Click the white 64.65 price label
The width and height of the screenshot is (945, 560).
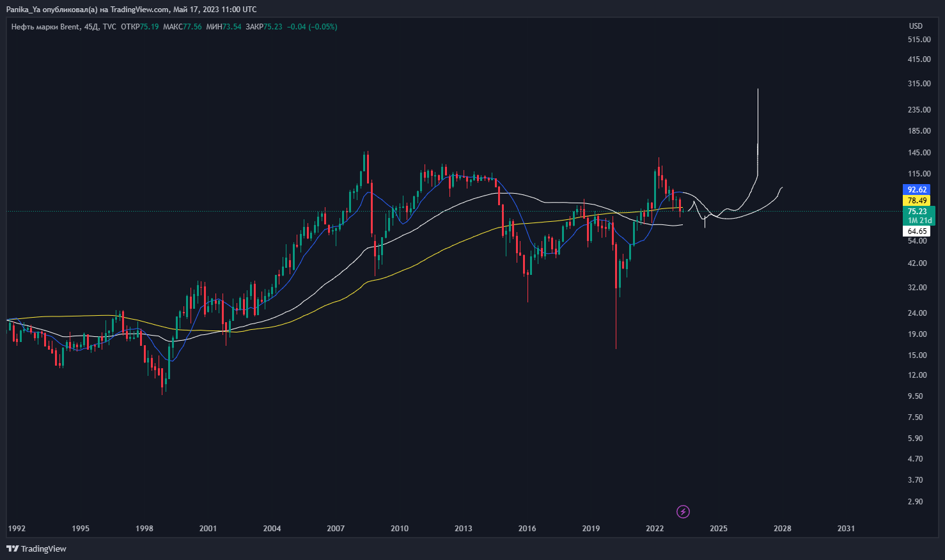coord(916,231)
